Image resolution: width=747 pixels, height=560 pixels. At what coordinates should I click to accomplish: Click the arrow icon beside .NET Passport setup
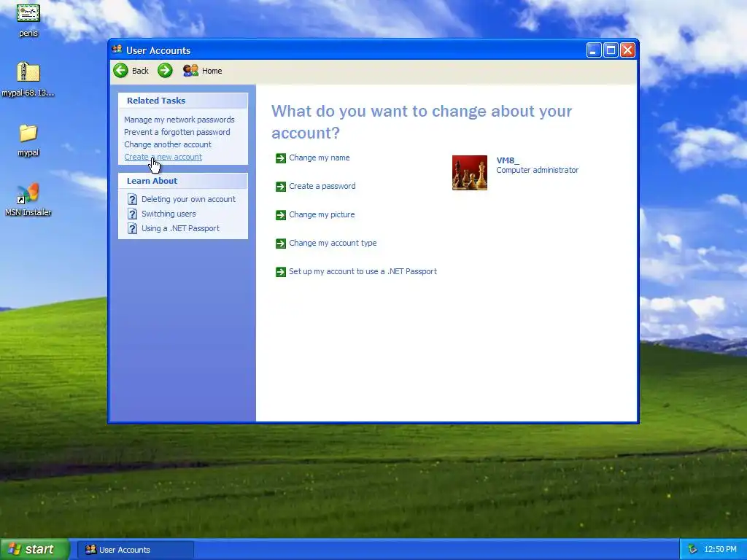point(281,272)
